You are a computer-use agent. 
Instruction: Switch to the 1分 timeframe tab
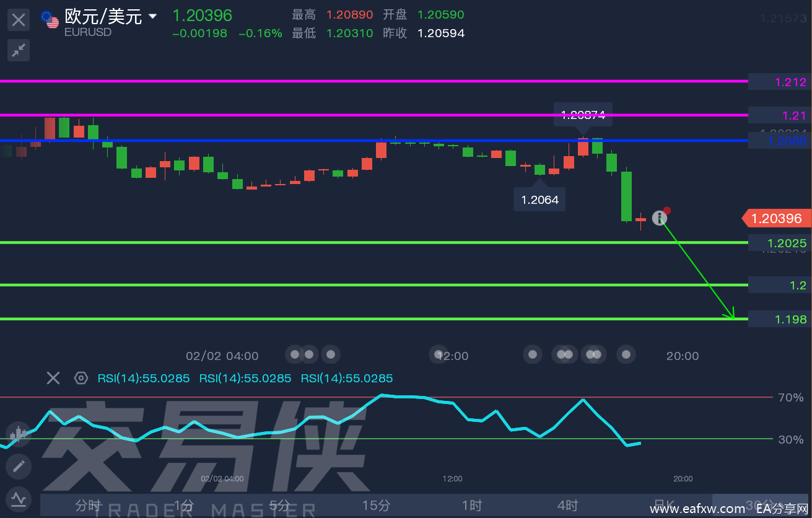(x=184, y=505)
